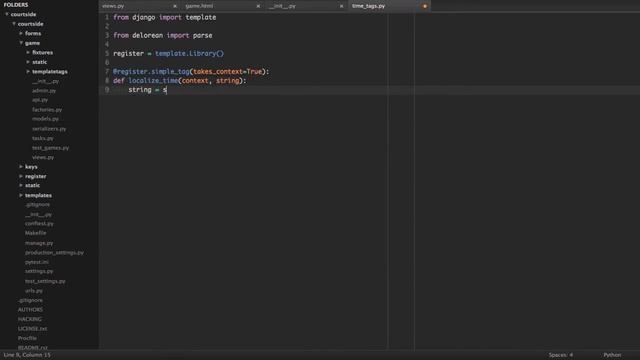
Task: Open test_games.py in the sidebar
Action: (51, 148)
